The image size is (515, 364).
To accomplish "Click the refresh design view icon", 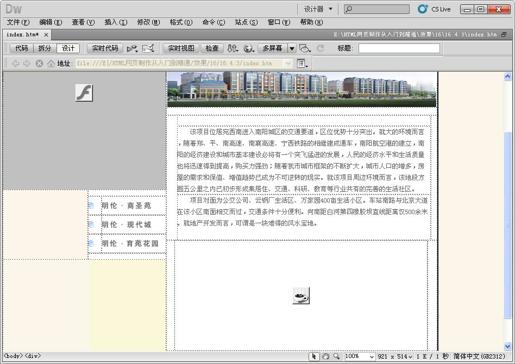I will 320,49.
